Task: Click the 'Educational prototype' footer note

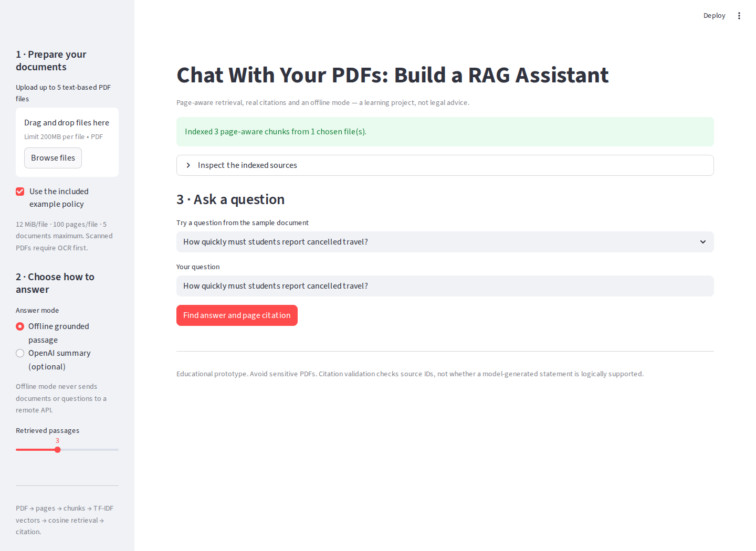Action: click(410, 374)
